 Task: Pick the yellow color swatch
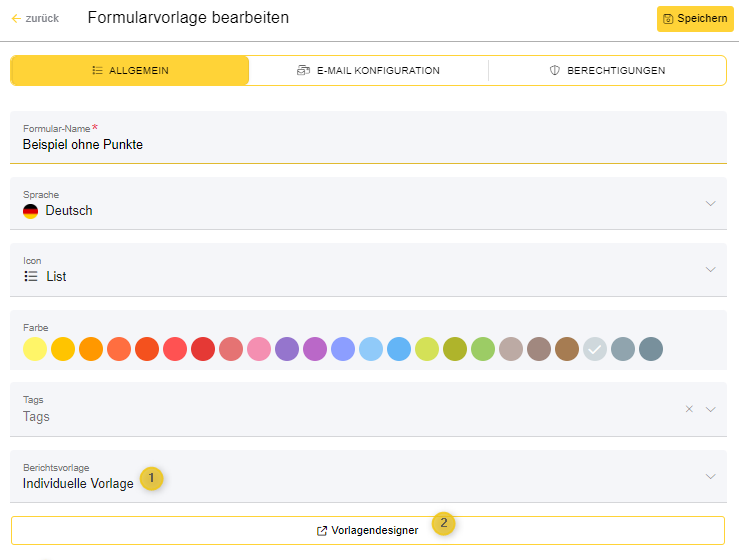pos(35,349)
